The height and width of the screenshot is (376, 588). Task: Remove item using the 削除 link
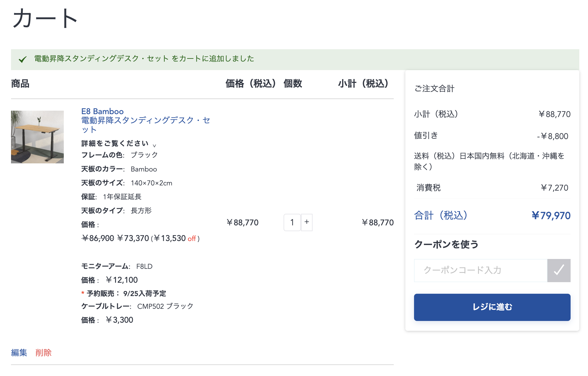pyautogui.click(x=43, y=353)
